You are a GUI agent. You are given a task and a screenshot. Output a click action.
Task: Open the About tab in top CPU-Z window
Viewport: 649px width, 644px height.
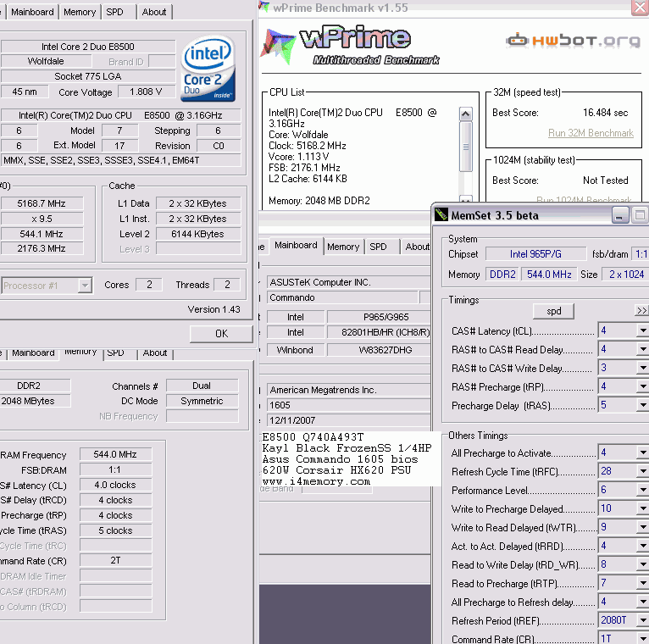154,12
